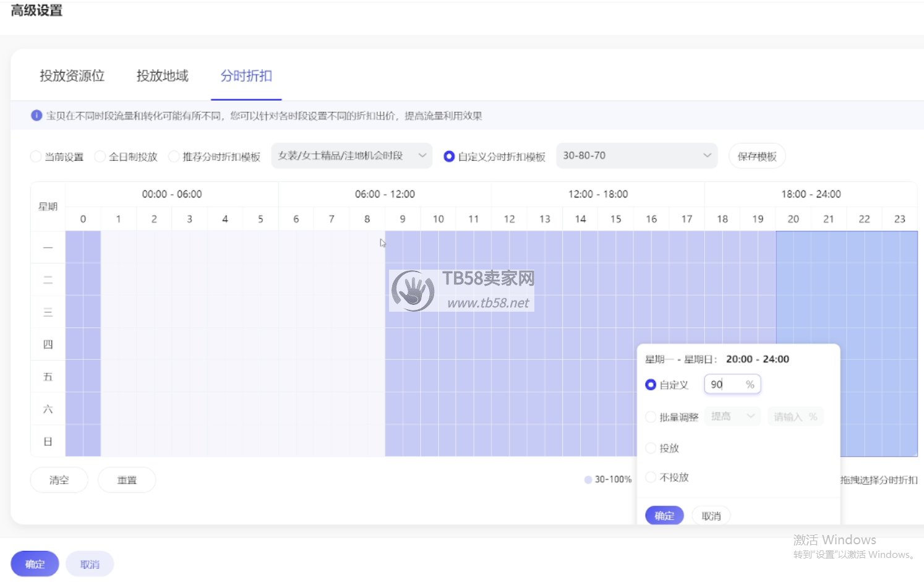This screenshot has height=582, width=924.
Task: Click the 06:00 - 12:00 time range header
Action: 385,194
